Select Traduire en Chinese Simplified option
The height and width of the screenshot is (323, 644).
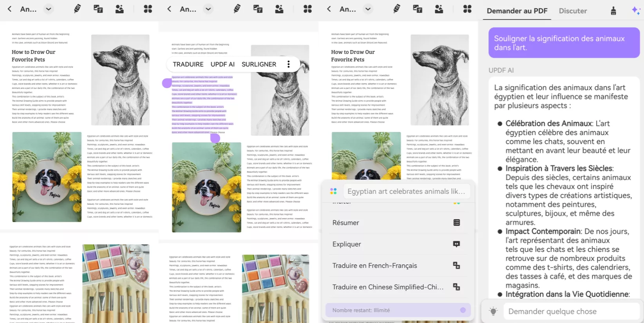pyautogui.click(x=396, y=287)
